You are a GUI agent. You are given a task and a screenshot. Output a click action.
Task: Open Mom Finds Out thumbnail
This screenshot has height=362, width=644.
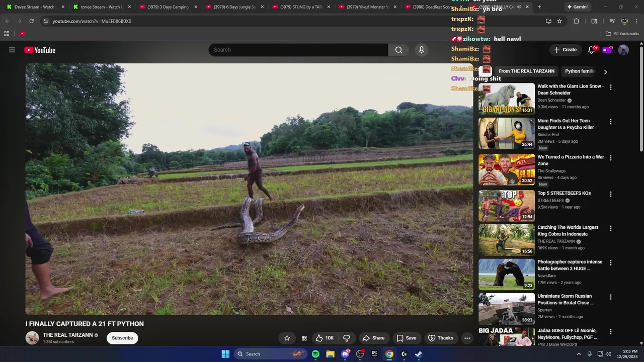(x=507, y=133)
